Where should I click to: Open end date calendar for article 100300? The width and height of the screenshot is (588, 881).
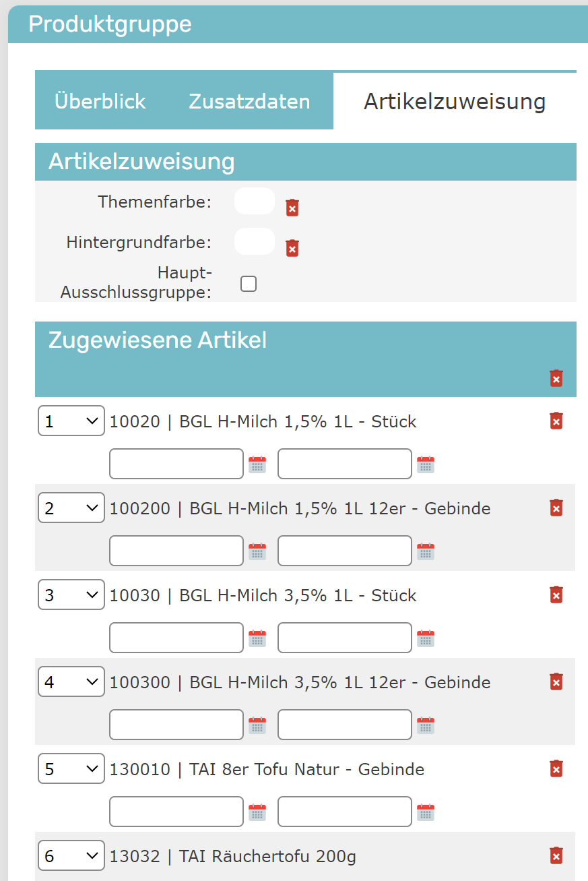(425, 725)
